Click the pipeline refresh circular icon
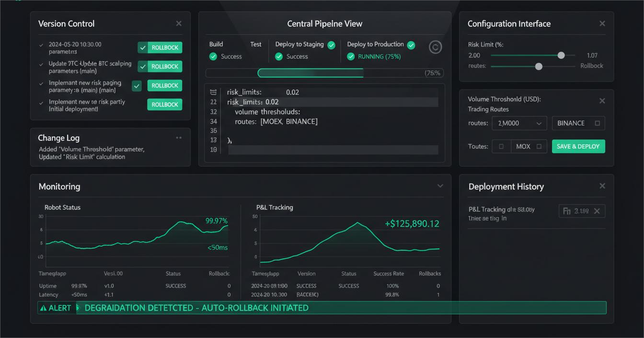 pyautogui.click(x=435, y=47)
